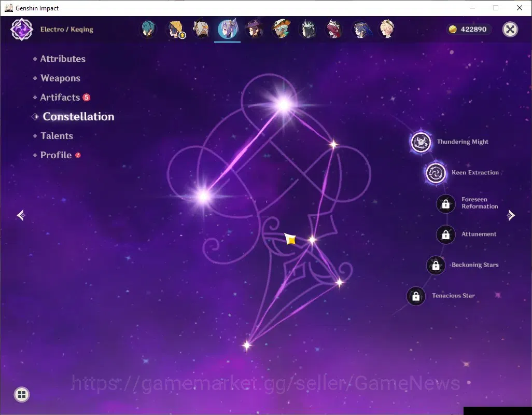Click the red alert badge next to Profile

click(x=78, y=155)
